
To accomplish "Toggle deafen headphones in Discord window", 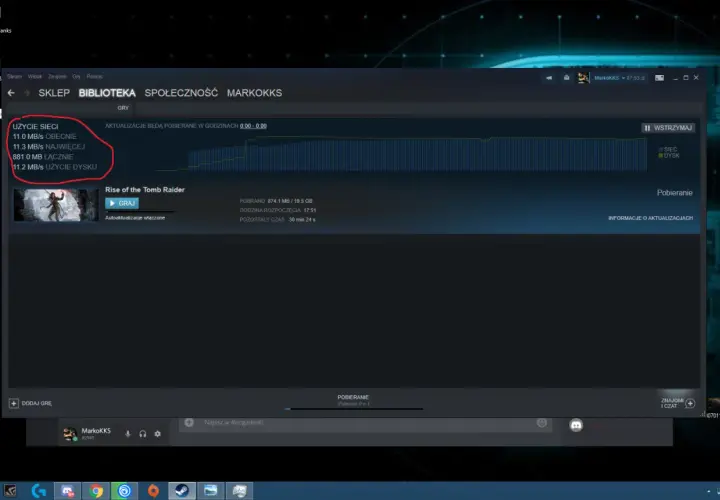I will [x=143, y=433].
